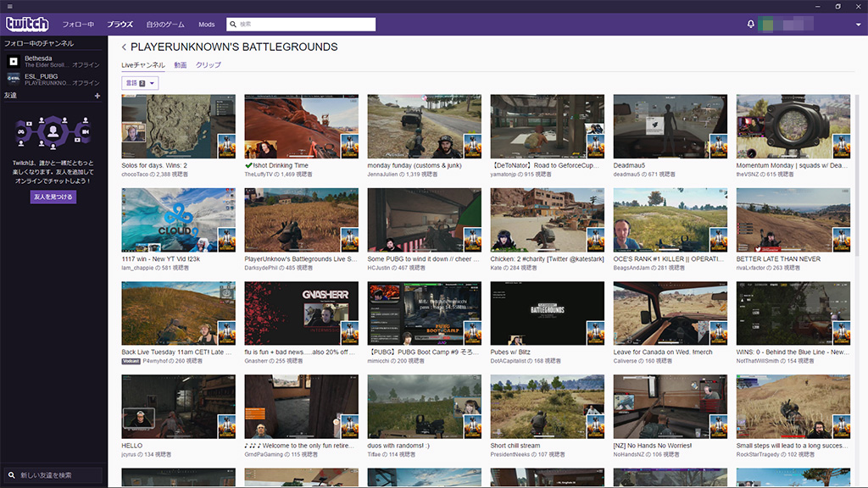The width and height of the screenshot is (868, 488).
Task: Click the Bethesda channel avatar icon
Action: point(14,61)
